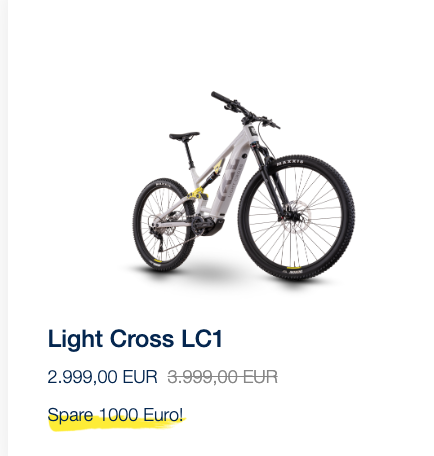Screen dimensions: 434x456
Task: Click the crossed-out 3.999,00 EUR price
Action: coord(223,377)
